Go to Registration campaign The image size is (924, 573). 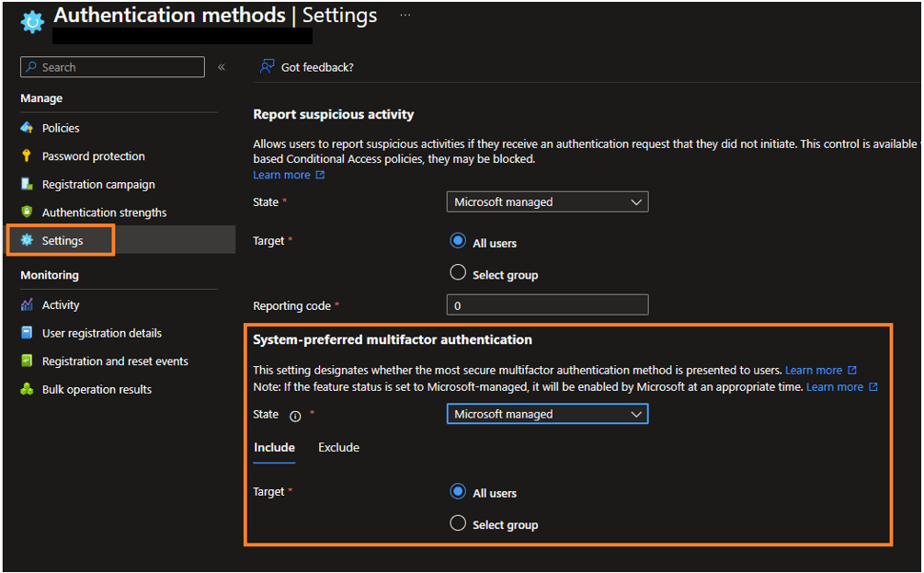click(98, 185)
